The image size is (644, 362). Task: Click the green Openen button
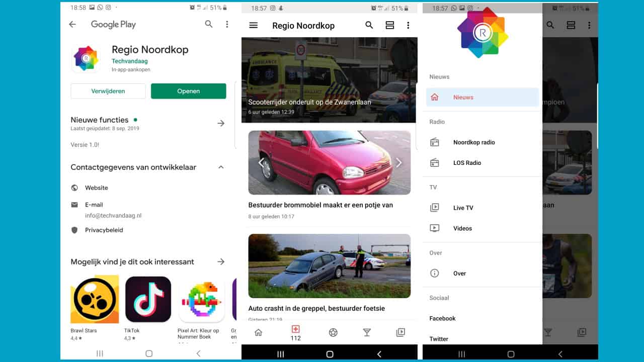[x=189, y=91]
